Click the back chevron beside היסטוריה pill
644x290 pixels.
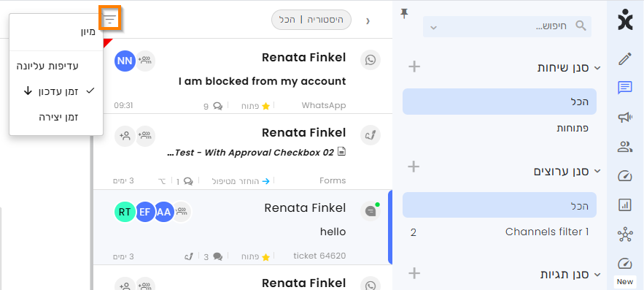(x=368, y=20)
